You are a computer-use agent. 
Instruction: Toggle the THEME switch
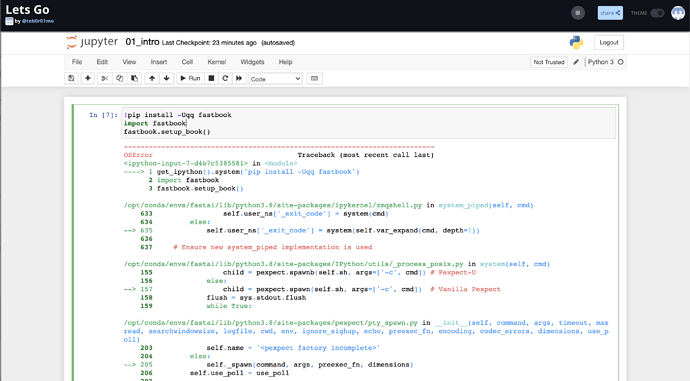click(x=657, y=13)
